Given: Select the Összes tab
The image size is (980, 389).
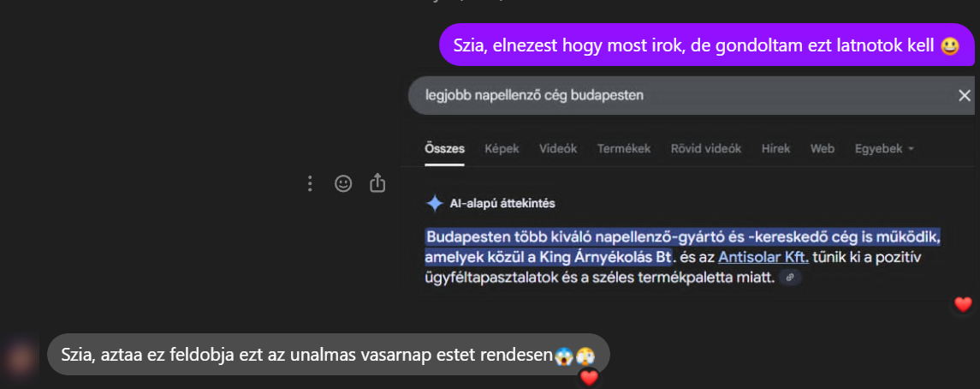Looking at the screenshot, I should 444,148.
